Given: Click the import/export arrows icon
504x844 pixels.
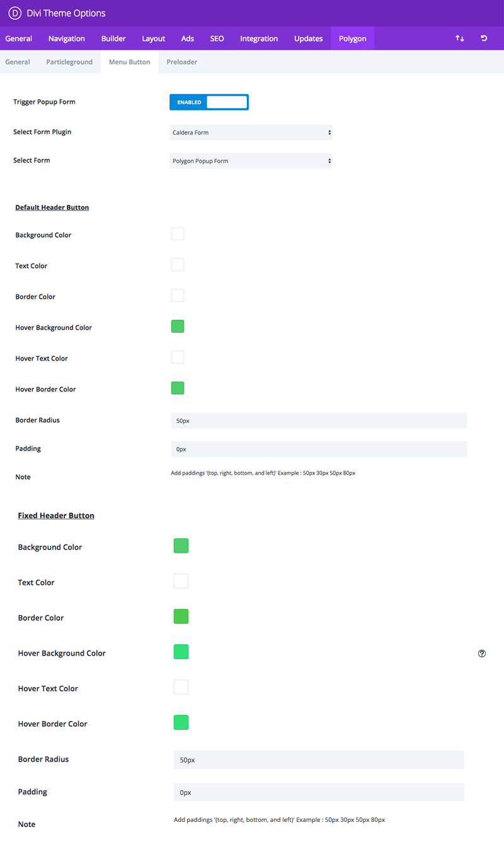Looking at the screenshot, I should 460,38.
